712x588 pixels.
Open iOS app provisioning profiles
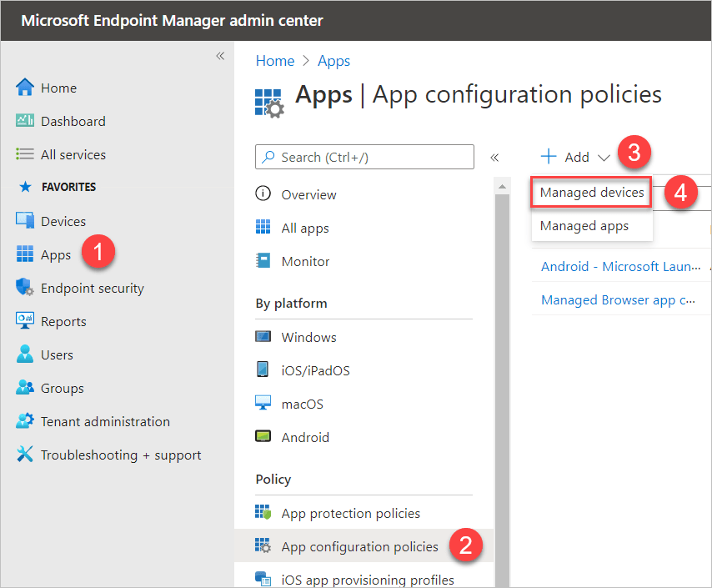point(368,580)
